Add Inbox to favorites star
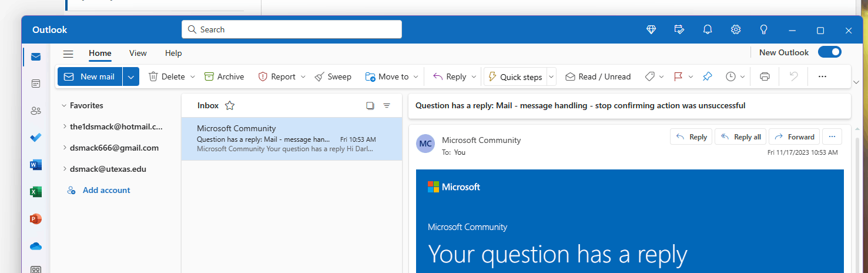The width and height of the screenshot is (868, 273). point(230,106)
